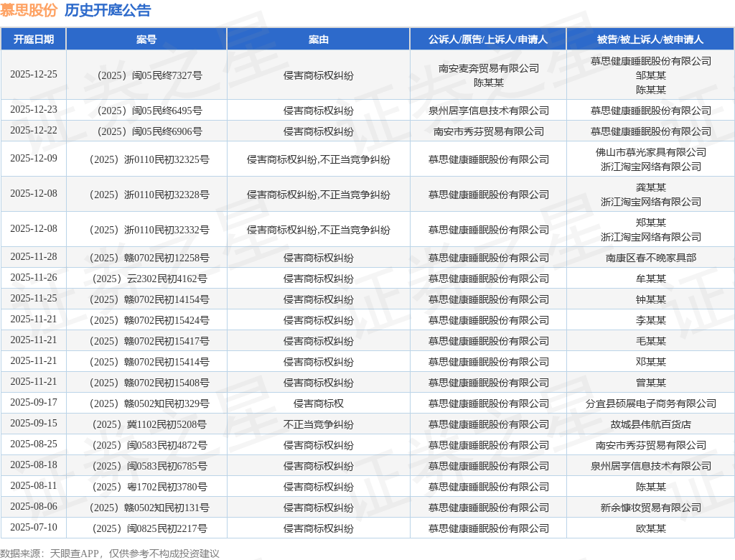Click defendant 南康区春不晚家具部

click(650, 258)
